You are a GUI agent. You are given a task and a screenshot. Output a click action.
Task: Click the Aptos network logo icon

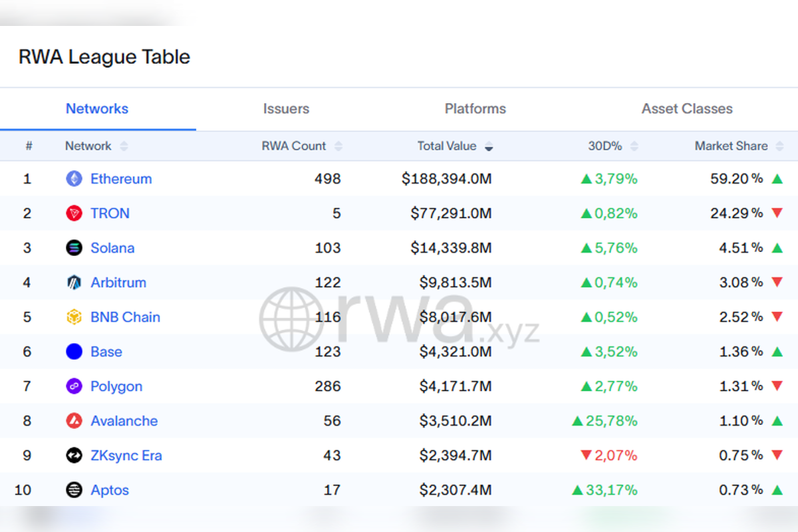click(74, 490)
